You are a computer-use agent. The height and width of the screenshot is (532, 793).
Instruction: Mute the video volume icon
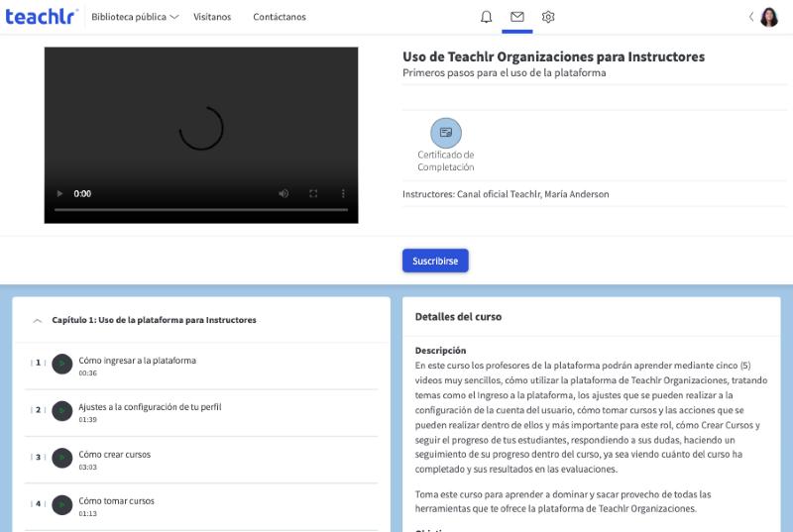[283, 193]
